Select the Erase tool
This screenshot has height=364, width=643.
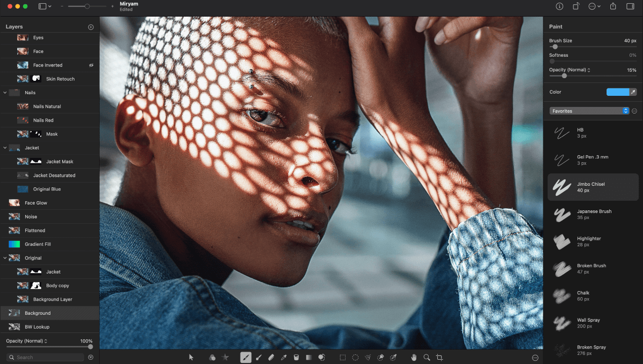coord(271,357)
